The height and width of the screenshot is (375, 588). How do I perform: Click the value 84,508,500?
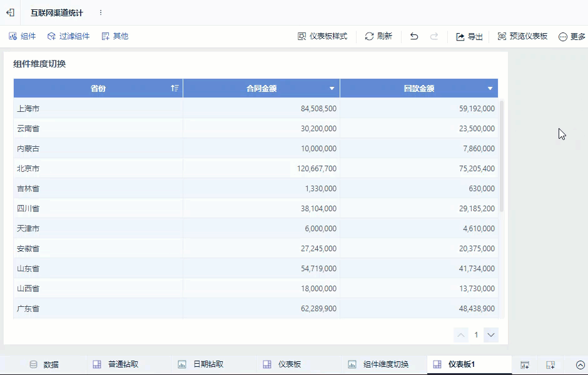(x=318, y=109)
